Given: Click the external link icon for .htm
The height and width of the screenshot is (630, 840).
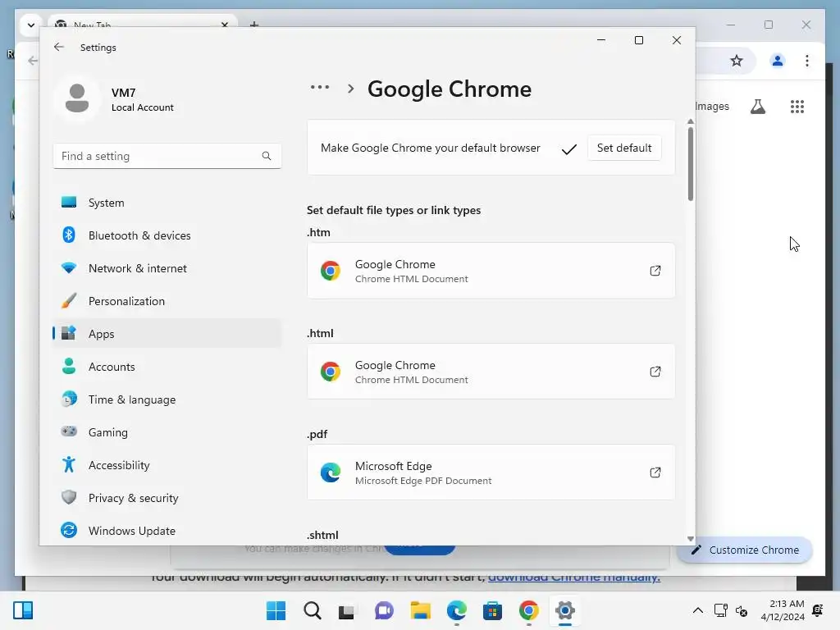Looking at the screenshot, I should tap(655, 271).
